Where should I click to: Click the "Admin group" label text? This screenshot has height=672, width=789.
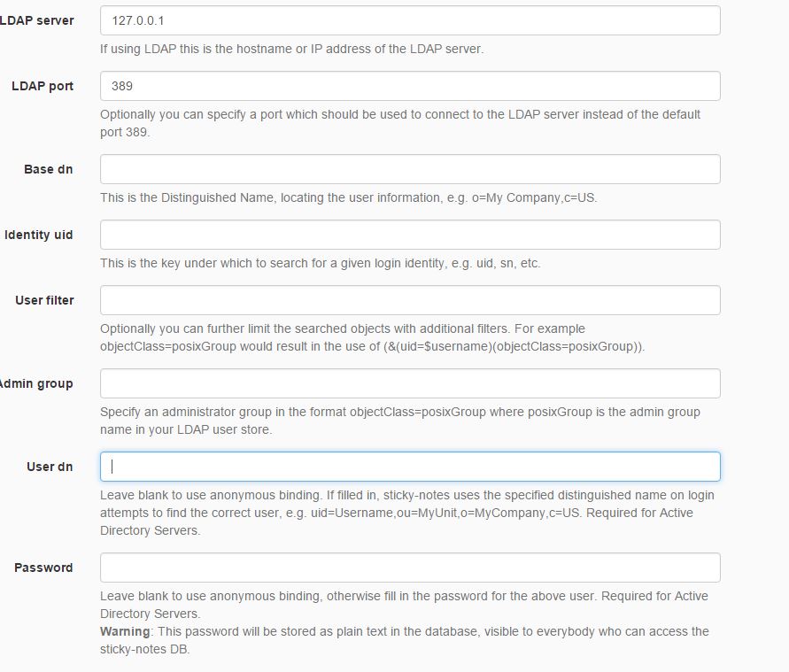point(37,383)
